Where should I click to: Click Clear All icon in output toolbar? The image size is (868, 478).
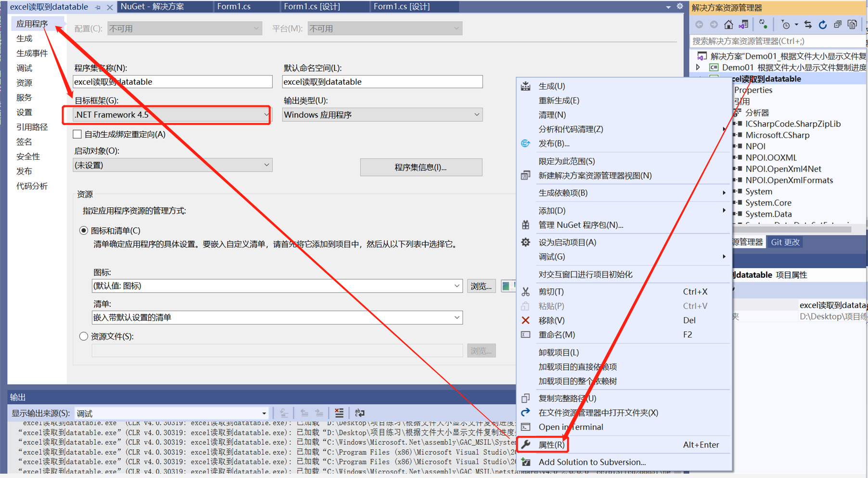(339, 413)
